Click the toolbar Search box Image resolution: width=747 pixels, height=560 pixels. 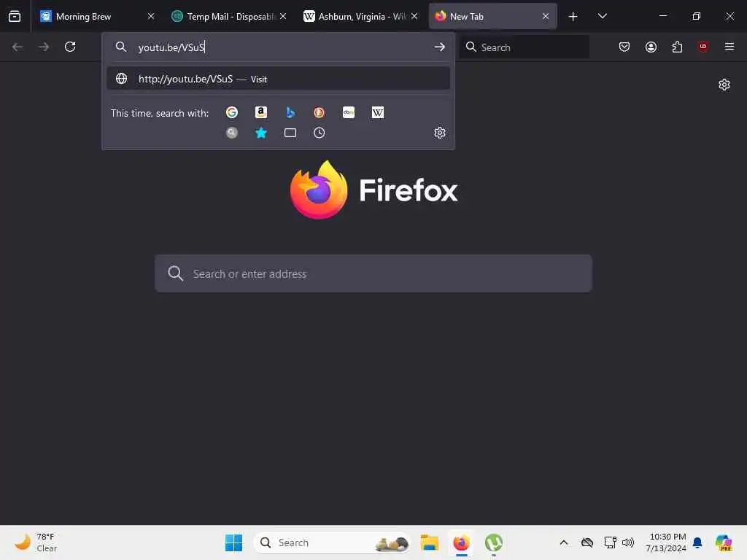(525, 47)
